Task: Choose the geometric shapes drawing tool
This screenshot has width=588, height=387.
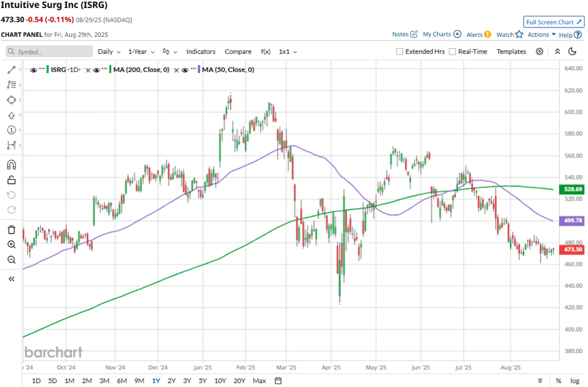Action: (x=11, y=100)
